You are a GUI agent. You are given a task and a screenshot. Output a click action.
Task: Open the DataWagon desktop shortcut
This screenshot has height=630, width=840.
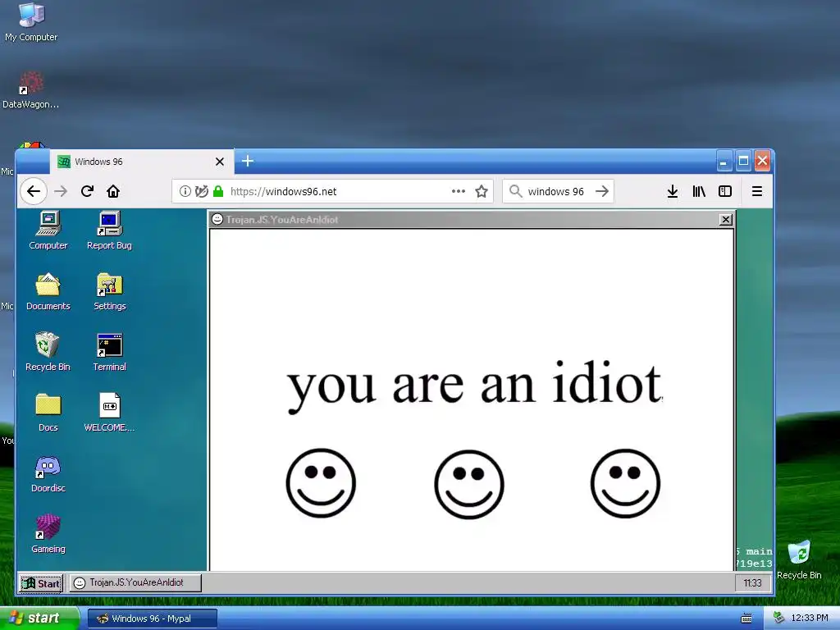coord(30,90)
